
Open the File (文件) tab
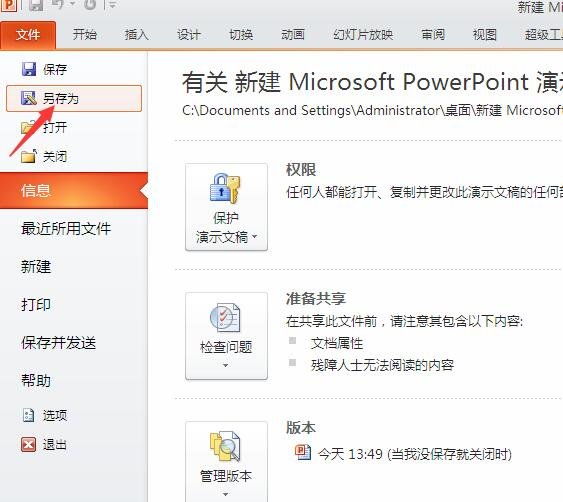point(28,35)
